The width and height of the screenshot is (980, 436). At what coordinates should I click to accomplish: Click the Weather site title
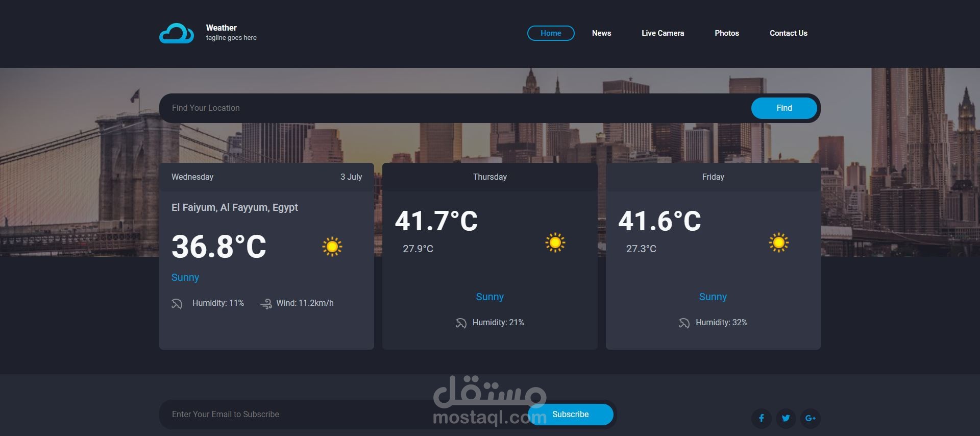pyautogui.click(x=221, y=28)
